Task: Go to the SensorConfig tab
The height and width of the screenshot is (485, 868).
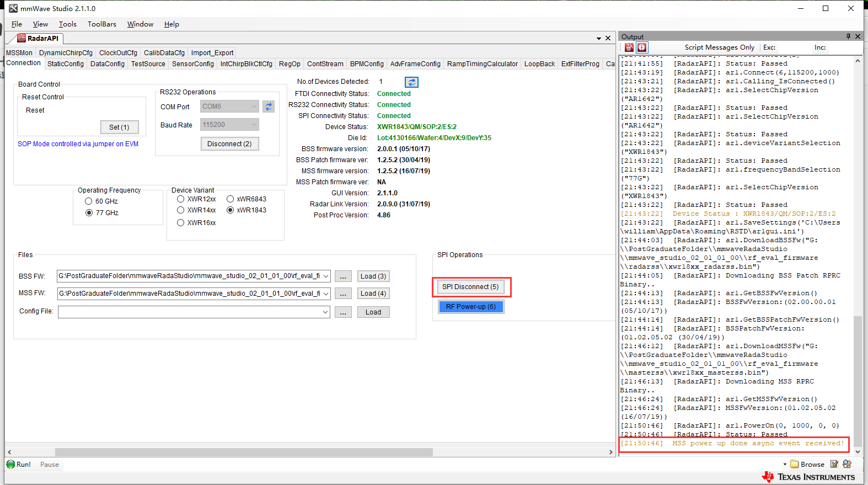Action: click(x=193, y=64)
